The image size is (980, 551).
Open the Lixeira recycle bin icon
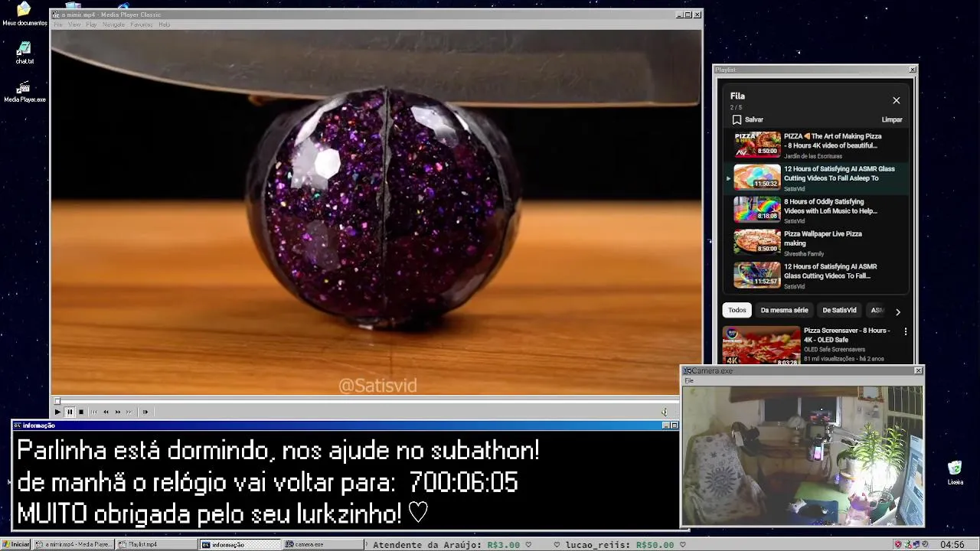(x=955, y=473)
